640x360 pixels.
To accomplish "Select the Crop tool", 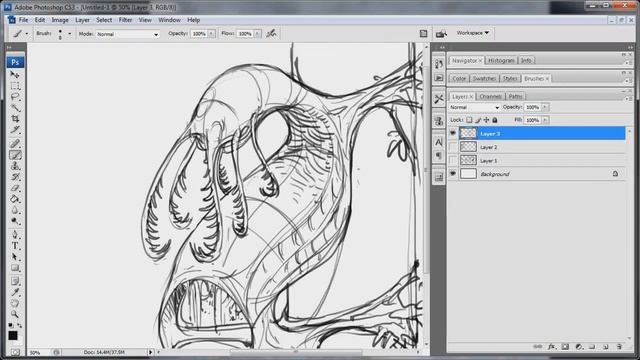I will pyautogui.click(x=15, y=119).
